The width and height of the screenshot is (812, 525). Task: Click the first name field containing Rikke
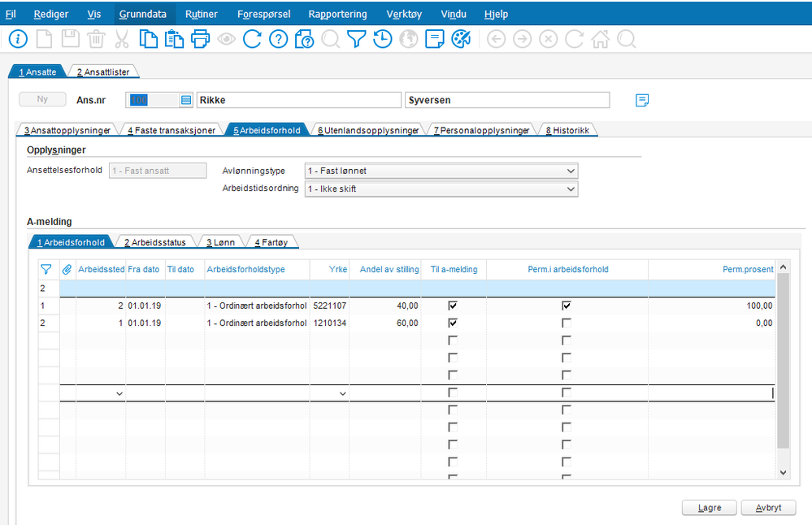point(299,100)
